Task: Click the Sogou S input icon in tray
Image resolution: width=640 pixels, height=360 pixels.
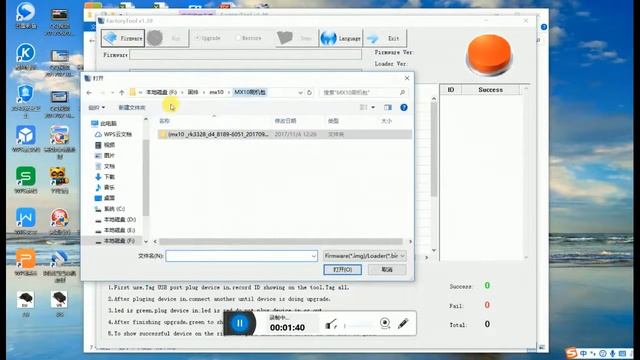Action: [572, 353]
